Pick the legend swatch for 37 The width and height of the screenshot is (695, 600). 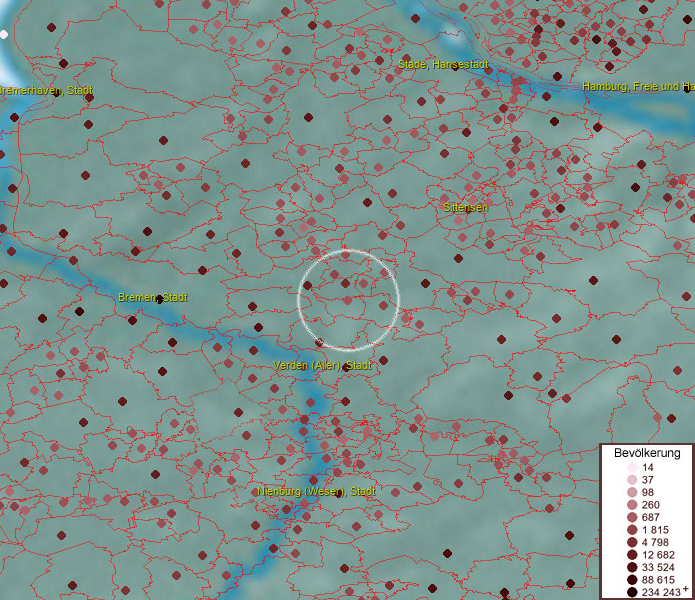click(632, 479)
